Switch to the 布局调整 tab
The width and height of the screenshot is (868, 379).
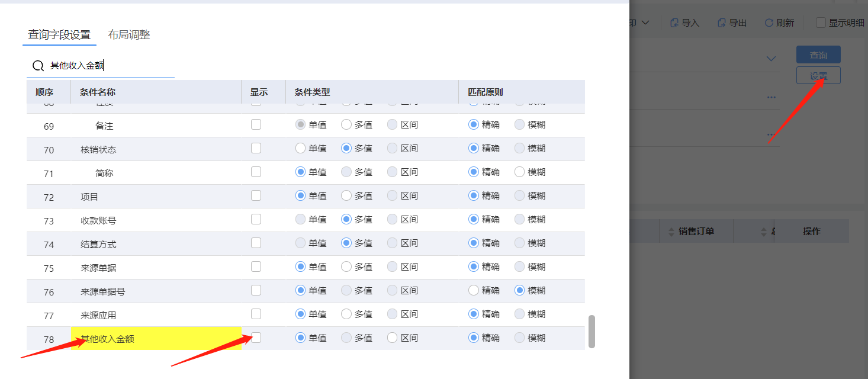click(x=128, y=34)
